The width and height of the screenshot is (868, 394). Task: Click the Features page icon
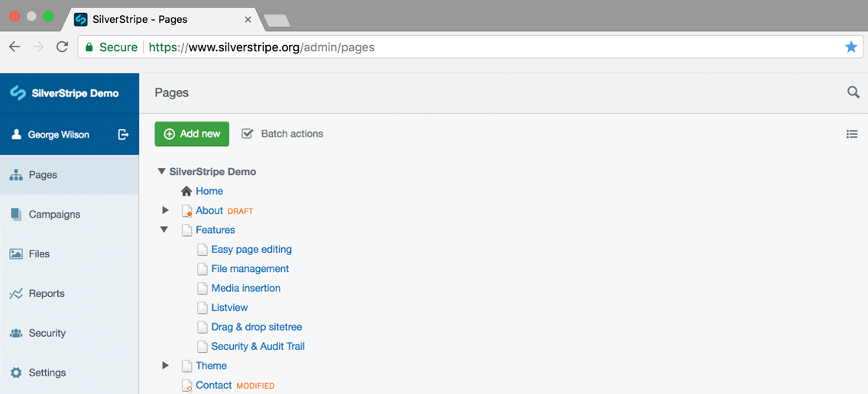pyautogui.click(x=186, y=230)
